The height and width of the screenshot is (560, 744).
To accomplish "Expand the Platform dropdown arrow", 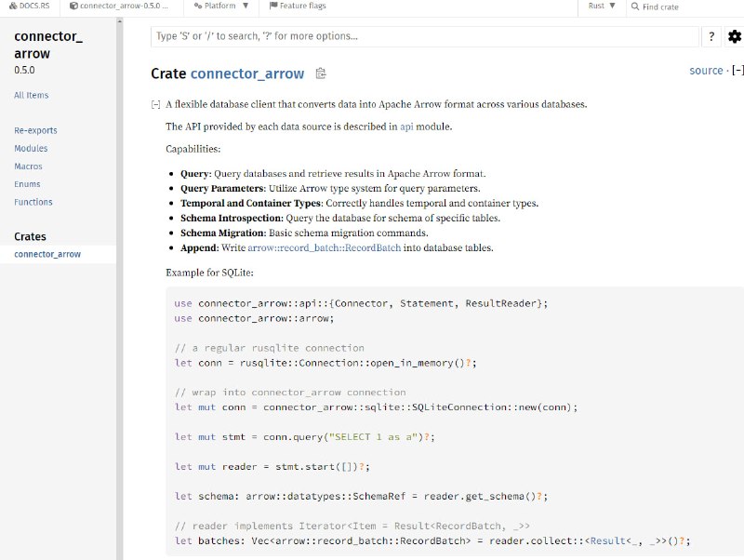I will (245, 7).
